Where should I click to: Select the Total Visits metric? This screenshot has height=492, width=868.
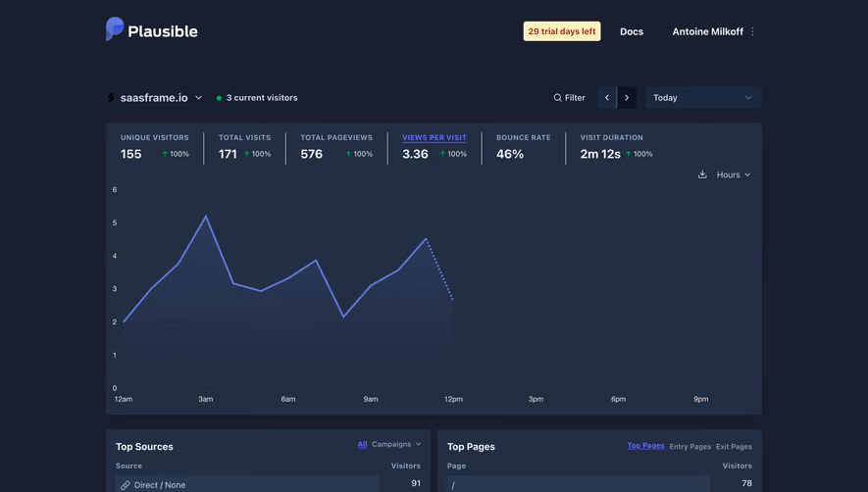tap(244, 148)
